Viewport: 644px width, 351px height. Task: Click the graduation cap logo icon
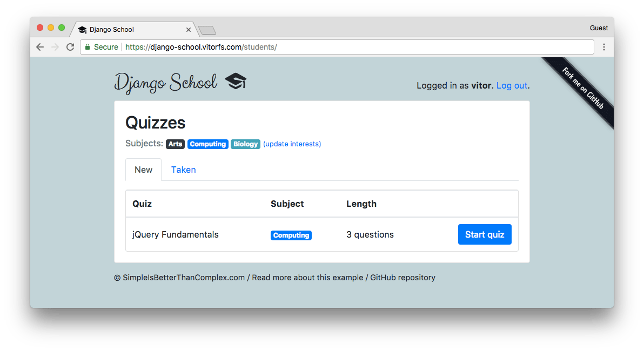(x=236, y=82)
